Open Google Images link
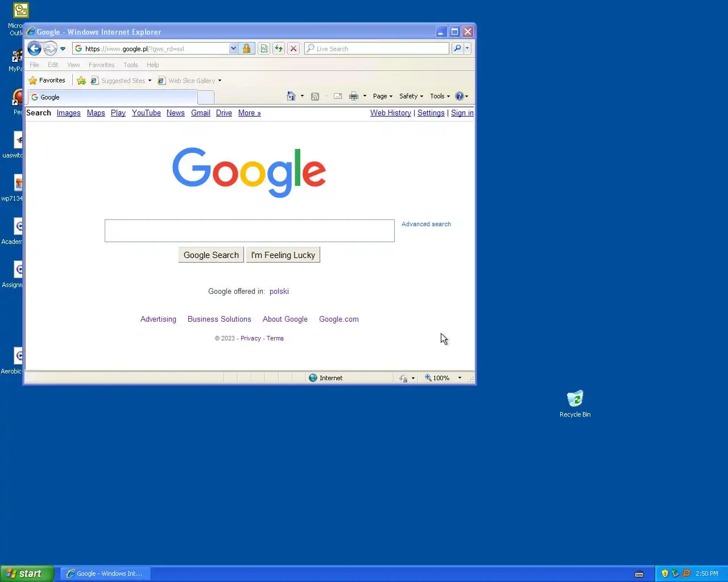The image size is (728, 582). pos(69,113)
